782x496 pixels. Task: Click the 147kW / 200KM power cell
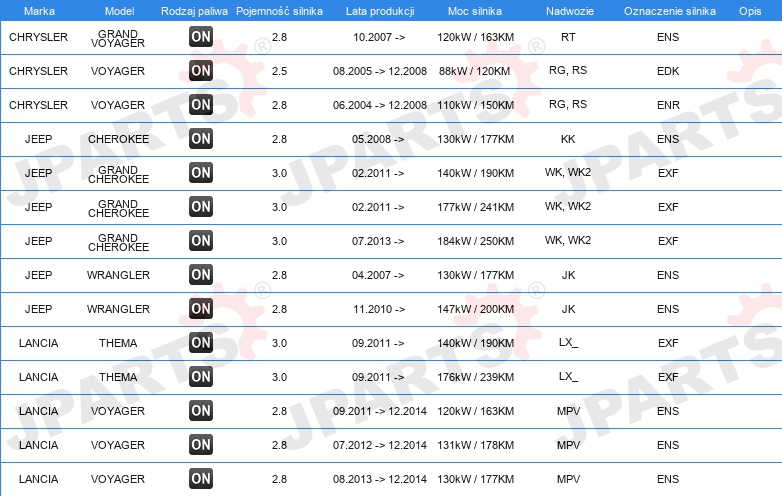(x=475, y=309)
